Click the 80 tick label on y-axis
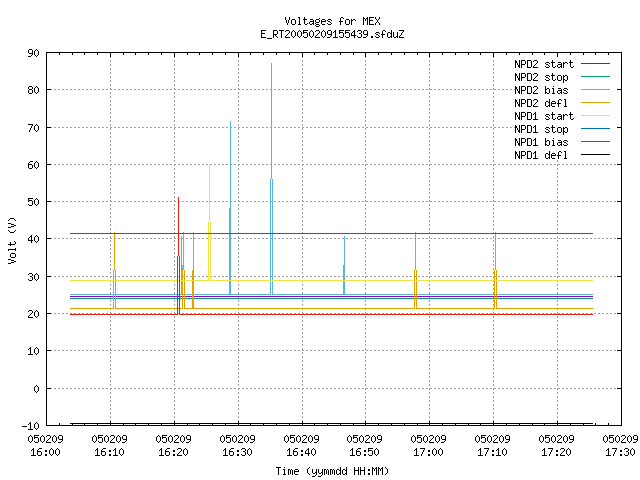 pyautogui.click(x=33, y=90)
